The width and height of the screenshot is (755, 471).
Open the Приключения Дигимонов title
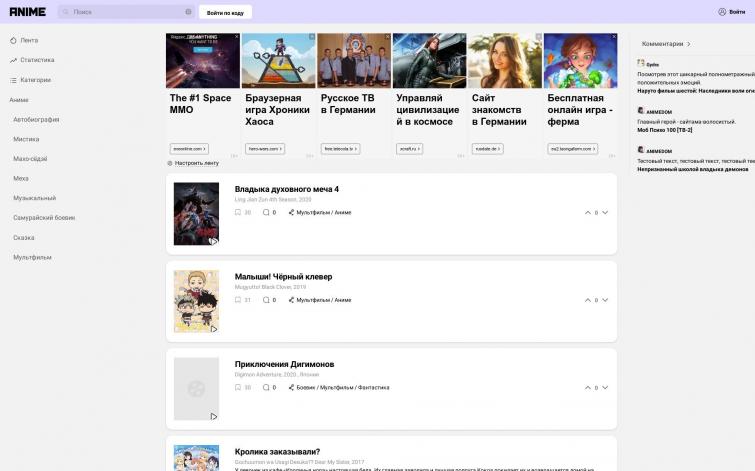click(x=284, y=365)
